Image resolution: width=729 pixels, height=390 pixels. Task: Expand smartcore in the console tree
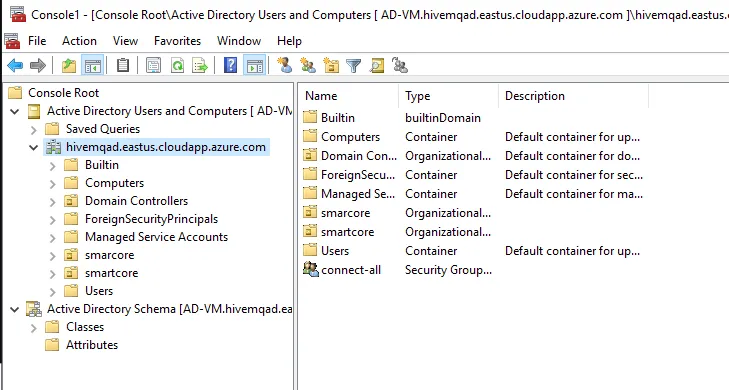(x=53, y=274)
